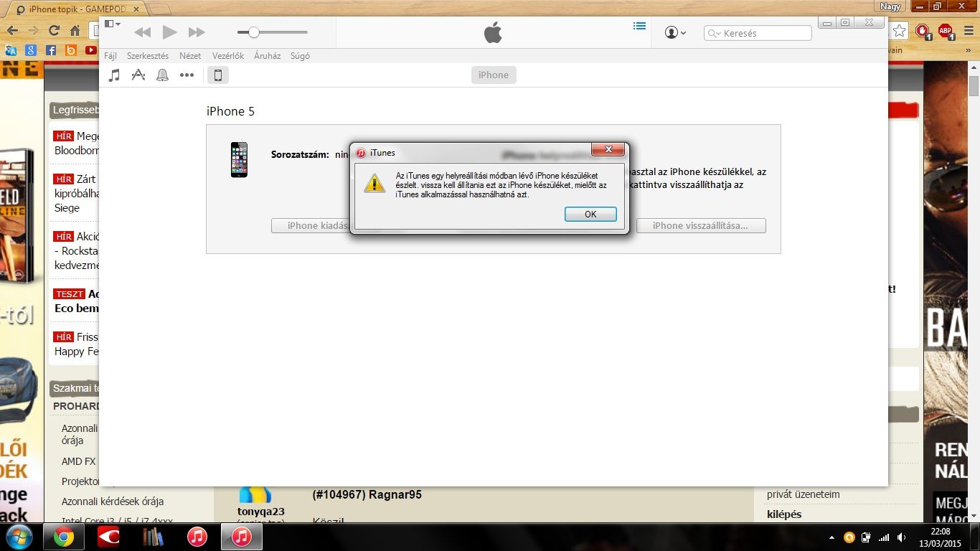980x551 pixels.
Task: Open the Szerkesztés menu
Action: point(148,56)
